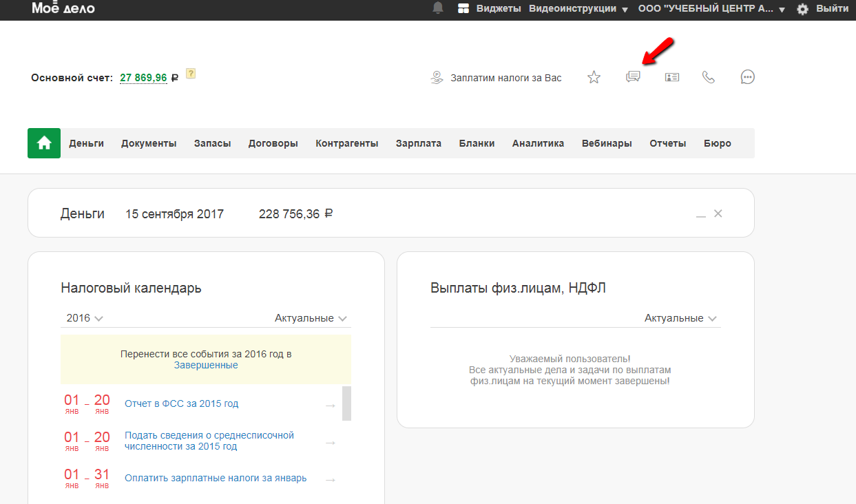
Task: Click the 15 сентября 2017 date
Action: [x=174, y=214]
